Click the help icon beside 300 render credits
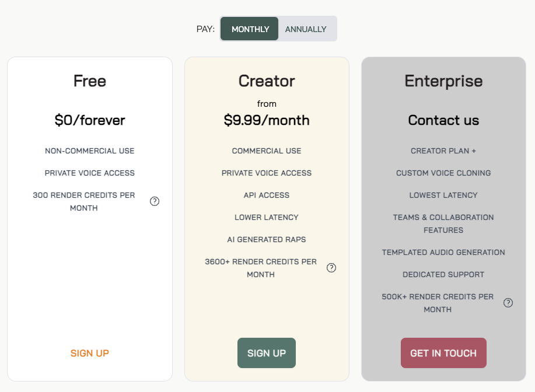 (x=155, y=201)
